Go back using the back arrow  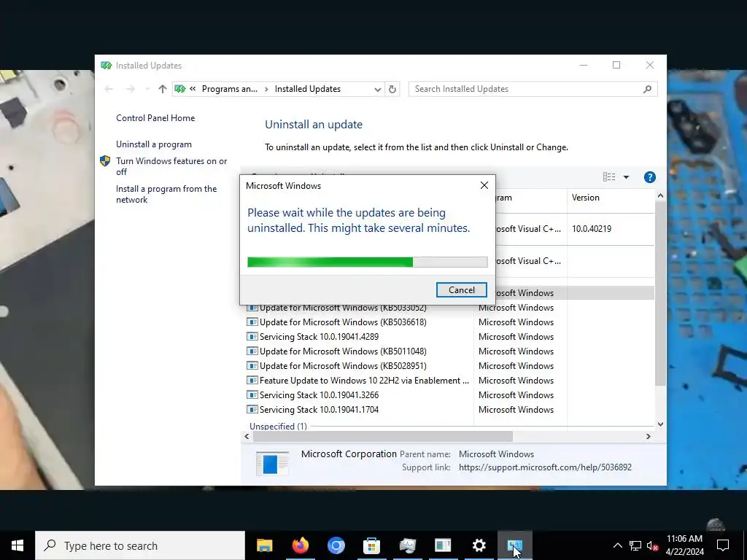pyautogui.click(x=109, y=89)
